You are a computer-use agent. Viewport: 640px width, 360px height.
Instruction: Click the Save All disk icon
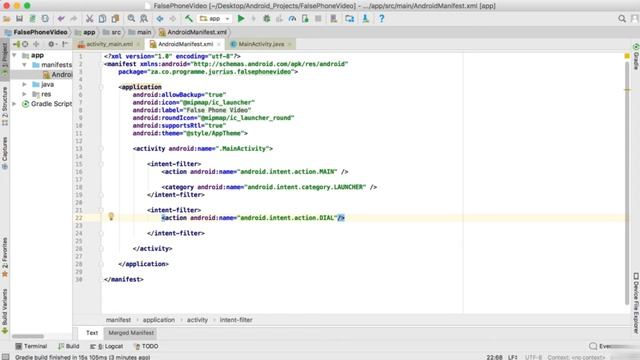19,19
